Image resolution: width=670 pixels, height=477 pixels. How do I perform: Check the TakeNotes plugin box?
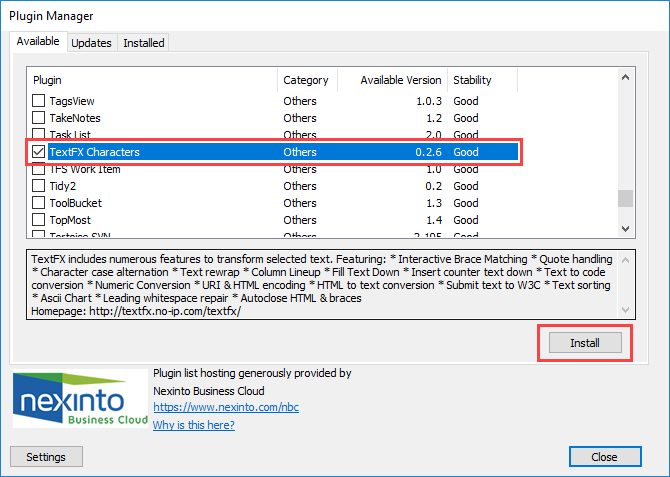pos(38,118)
